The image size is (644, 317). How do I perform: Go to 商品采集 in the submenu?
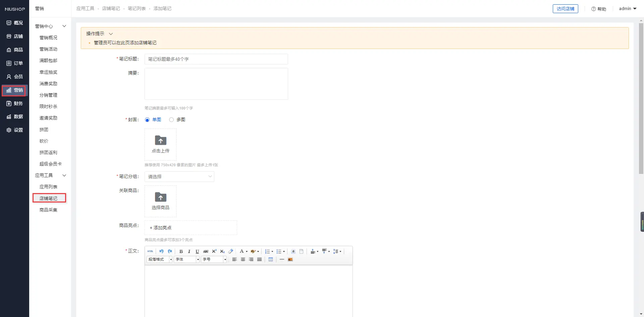tap(48, 210)
